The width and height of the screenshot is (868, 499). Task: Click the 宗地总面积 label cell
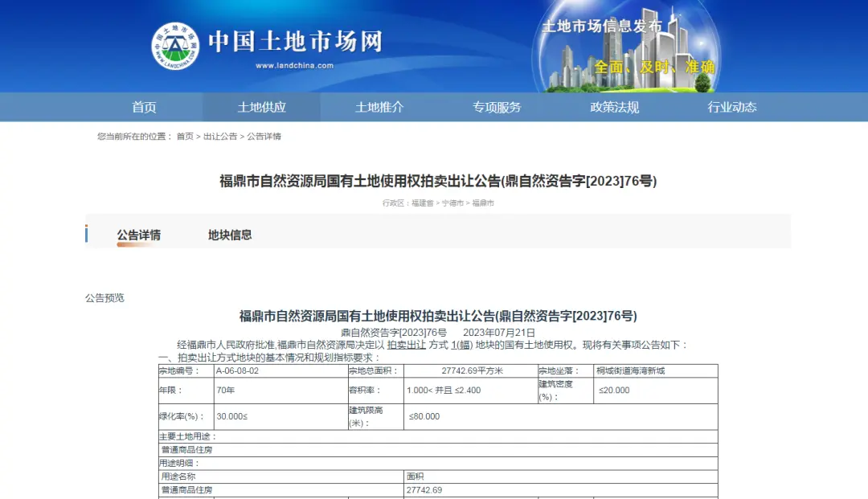coord(376,370)
